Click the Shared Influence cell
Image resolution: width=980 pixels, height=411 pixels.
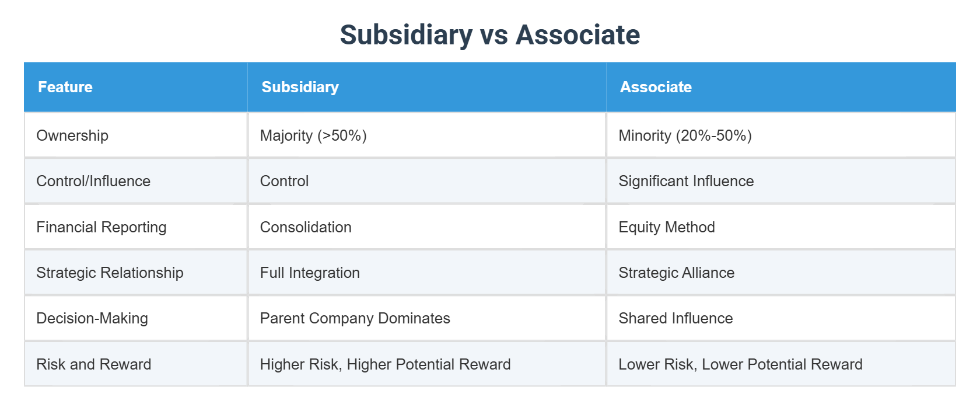[x=675, y=318]
